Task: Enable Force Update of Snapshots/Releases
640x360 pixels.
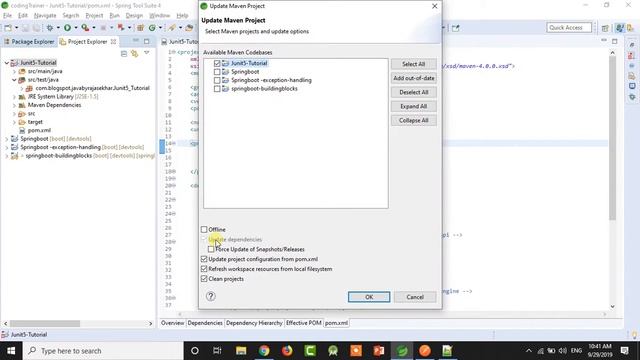Action: coord(211,249)
